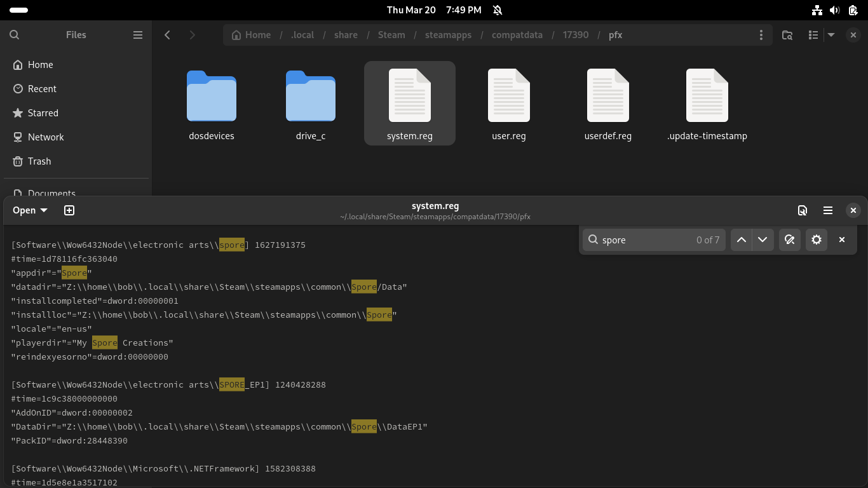
Task: Jump to .local in path bar
Action: (x=302, y=35)
